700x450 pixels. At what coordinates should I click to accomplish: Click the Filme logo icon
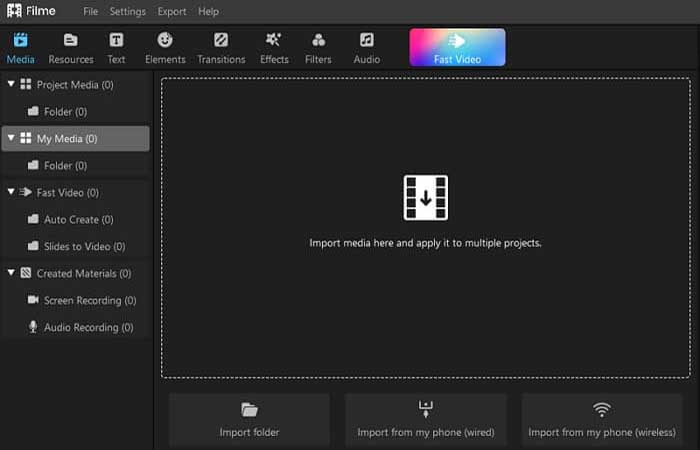14,11
